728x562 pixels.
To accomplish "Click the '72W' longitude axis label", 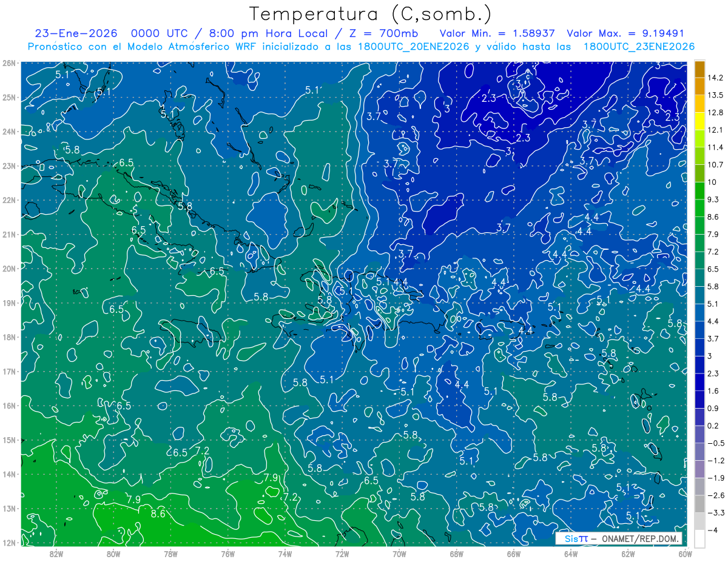I will click(x=342, y=554).
